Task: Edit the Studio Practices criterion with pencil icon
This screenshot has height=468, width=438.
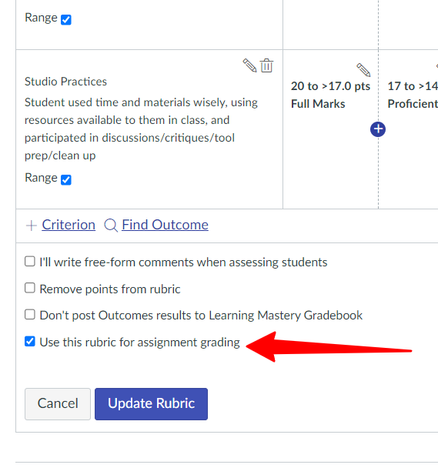Action: pos(249,65)
